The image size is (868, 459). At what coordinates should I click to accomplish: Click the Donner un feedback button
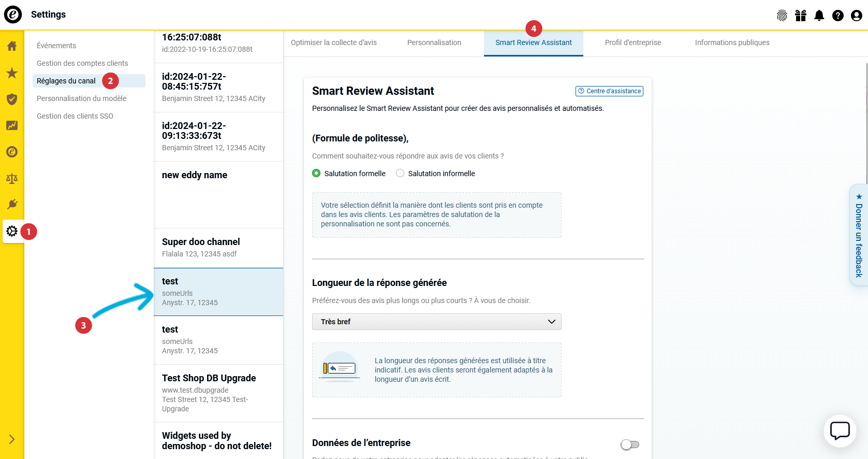tap(858, 235)
